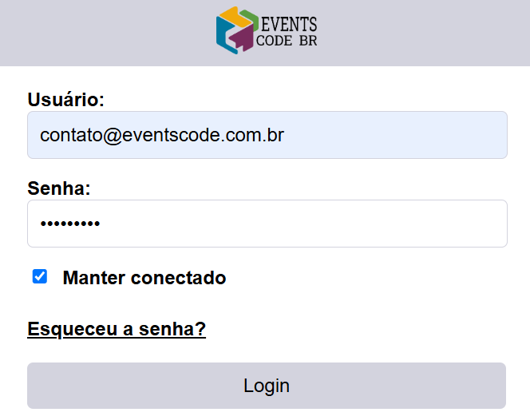Image resolution: width=530 pixels, height=420 pixels.
Task: Open the "Esqueceu a senha?" link
Action: [x=117, y=330]
